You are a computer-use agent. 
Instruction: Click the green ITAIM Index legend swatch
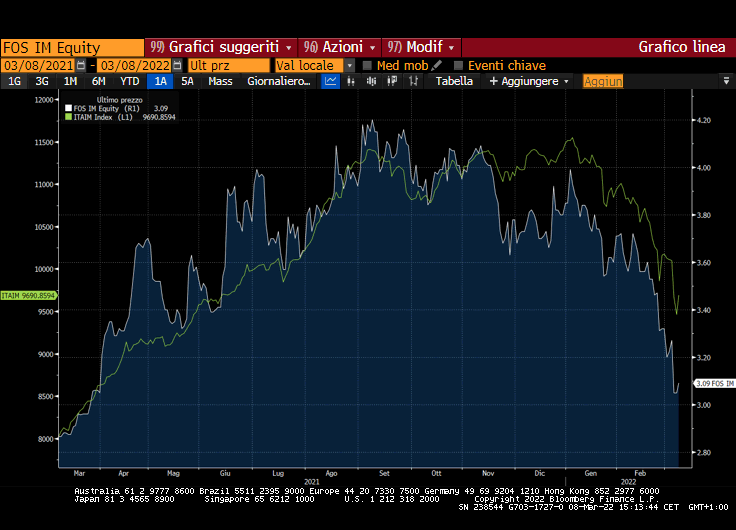67,116
